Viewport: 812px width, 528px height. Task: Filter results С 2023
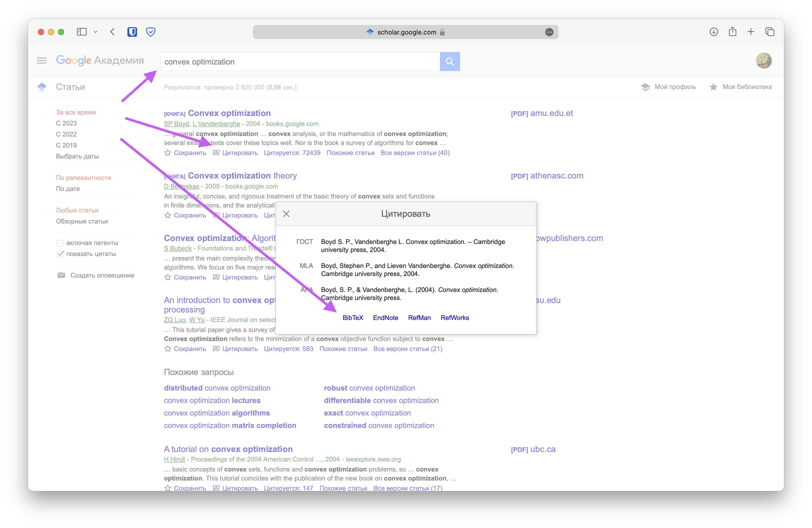(x=66, y=123)
